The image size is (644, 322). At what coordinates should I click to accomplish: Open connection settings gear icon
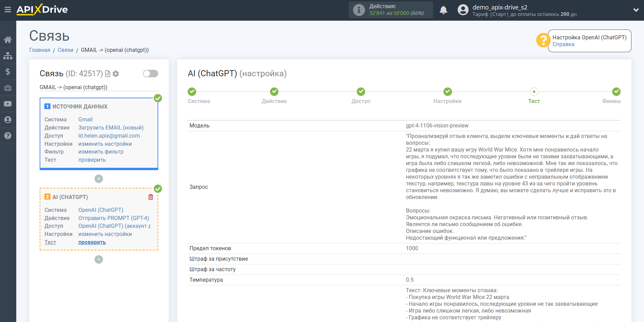pyautogui.click(x=116, y=74)
